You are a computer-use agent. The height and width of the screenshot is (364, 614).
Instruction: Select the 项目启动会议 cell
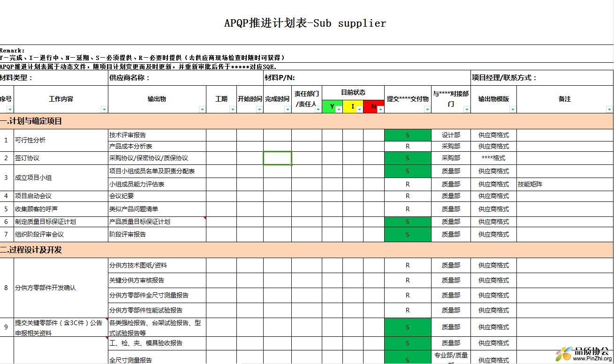[x=61, y=196]
